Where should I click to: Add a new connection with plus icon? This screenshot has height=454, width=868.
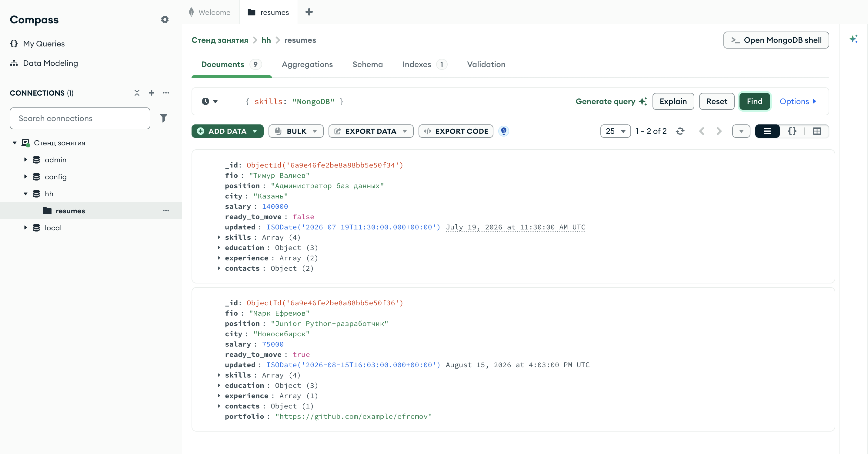point(151,93)
